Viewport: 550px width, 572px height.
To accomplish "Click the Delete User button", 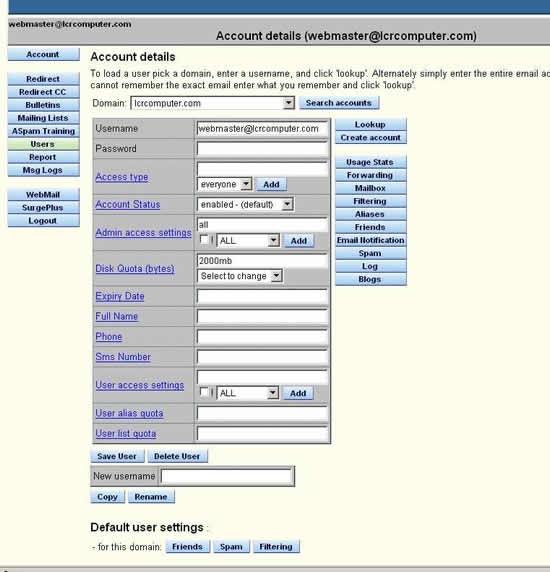I will (177, 456).
